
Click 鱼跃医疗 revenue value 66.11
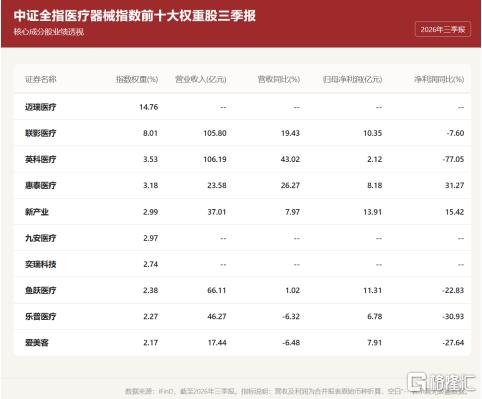point(217,290)
